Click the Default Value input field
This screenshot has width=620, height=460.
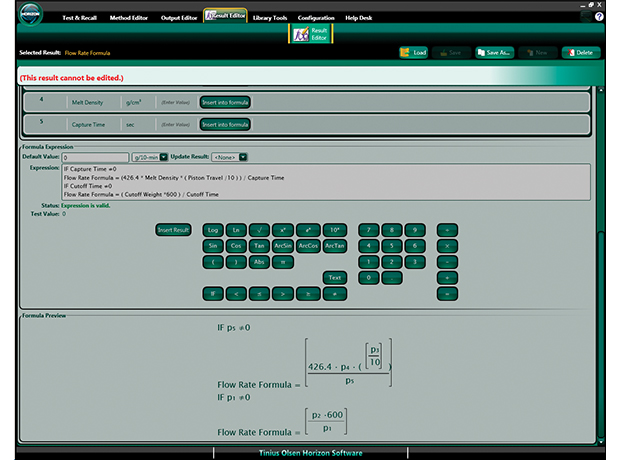[x=95, y=157]
